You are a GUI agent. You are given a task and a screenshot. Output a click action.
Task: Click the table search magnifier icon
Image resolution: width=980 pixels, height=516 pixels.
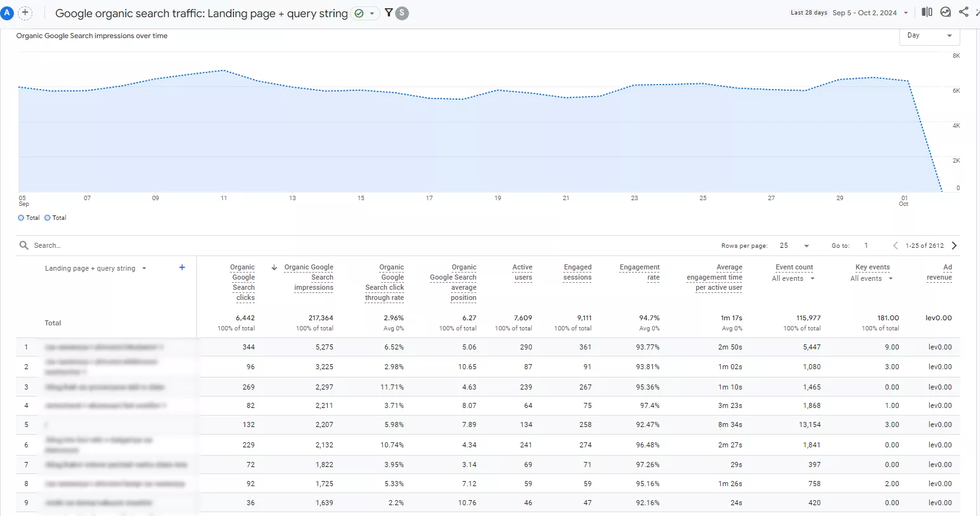(x=24, y=245)
